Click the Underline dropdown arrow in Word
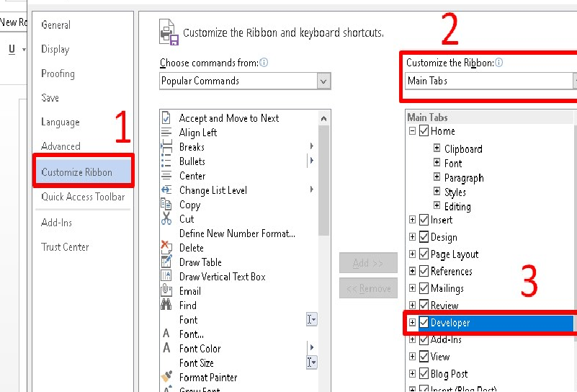Image resolution: width=577 pixels, height=392 pixels. pyautogui.click(x=24, y=49)
